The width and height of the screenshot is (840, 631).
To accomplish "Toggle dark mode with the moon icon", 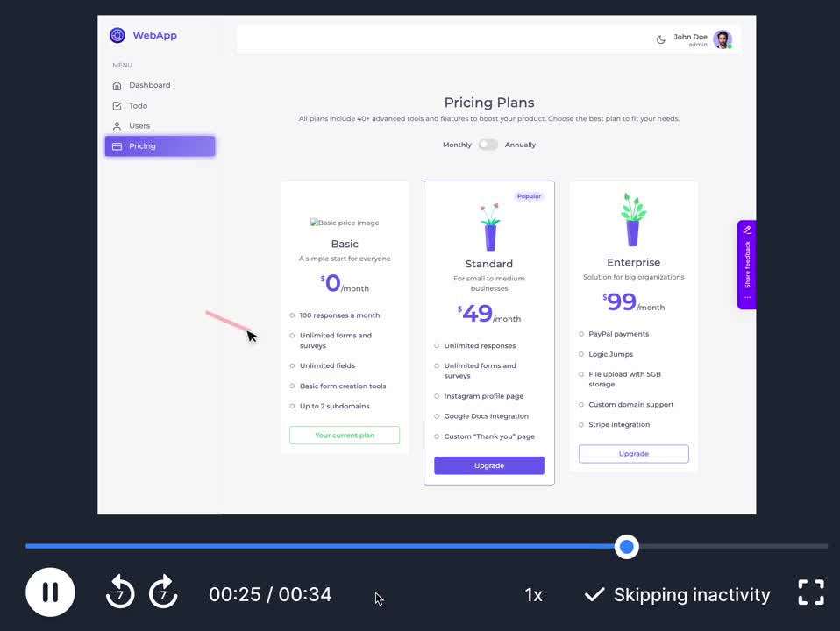I will 660,39.
